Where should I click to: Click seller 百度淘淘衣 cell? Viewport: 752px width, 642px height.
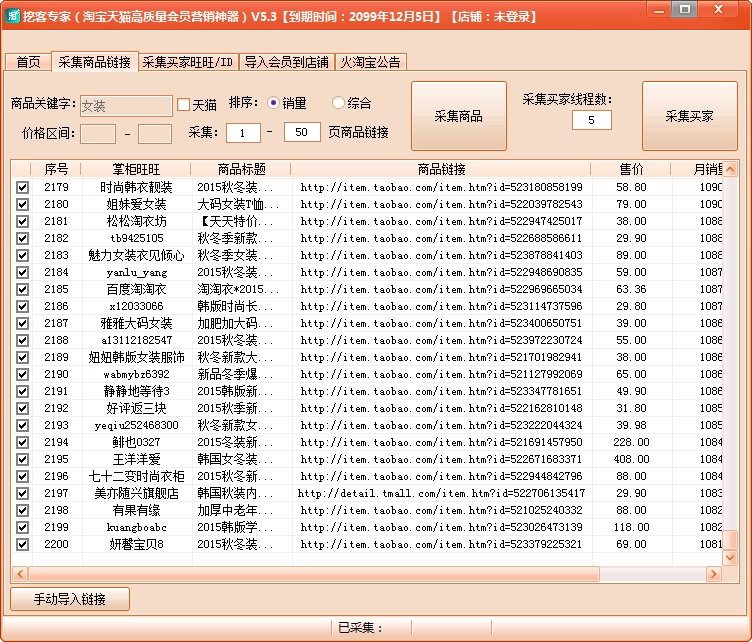coord(136,289)
